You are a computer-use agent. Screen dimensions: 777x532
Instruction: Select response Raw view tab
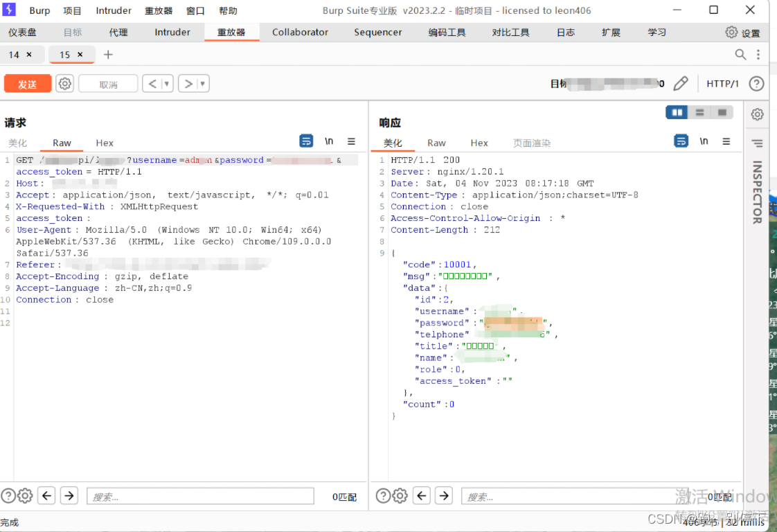[436, 143]
